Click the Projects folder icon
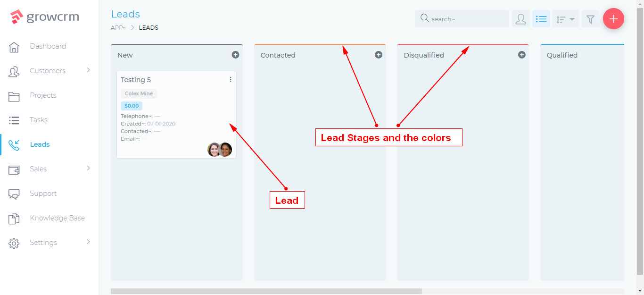644x295 pixels. pyautogui.click(x=14, y=95)
